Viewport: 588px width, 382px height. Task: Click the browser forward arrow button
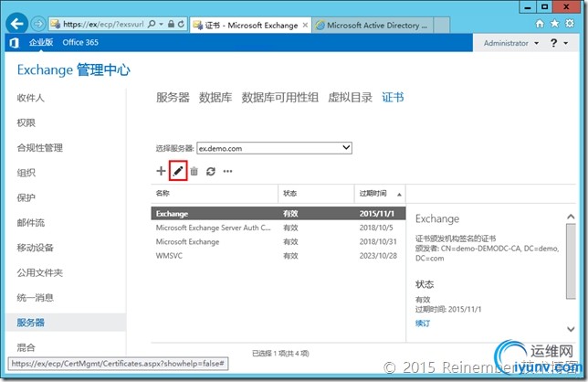[x=37, y=24]
